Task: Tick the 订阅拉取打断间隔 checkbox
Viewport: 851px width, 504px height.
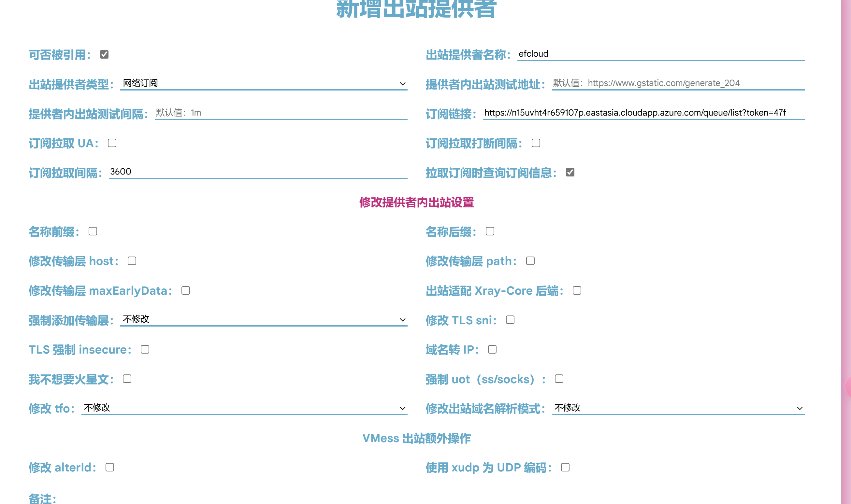Action: tap(536, 143)
